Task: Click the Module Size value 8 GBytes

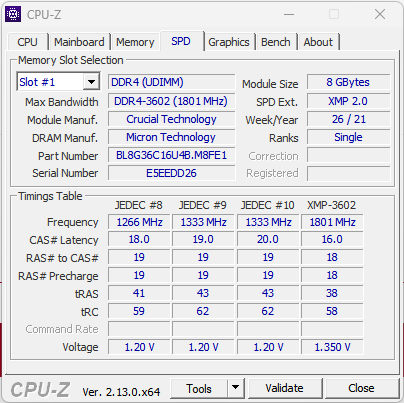Action: (348, 82)
